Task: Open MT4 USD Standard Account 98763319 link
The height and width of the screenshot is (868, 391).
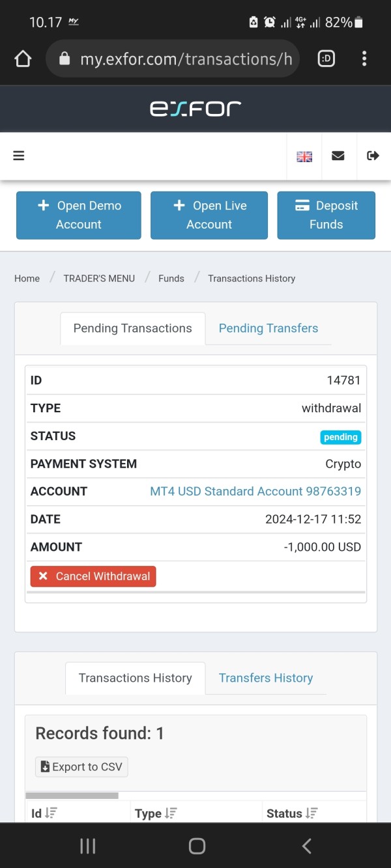Action: (255, 491)
